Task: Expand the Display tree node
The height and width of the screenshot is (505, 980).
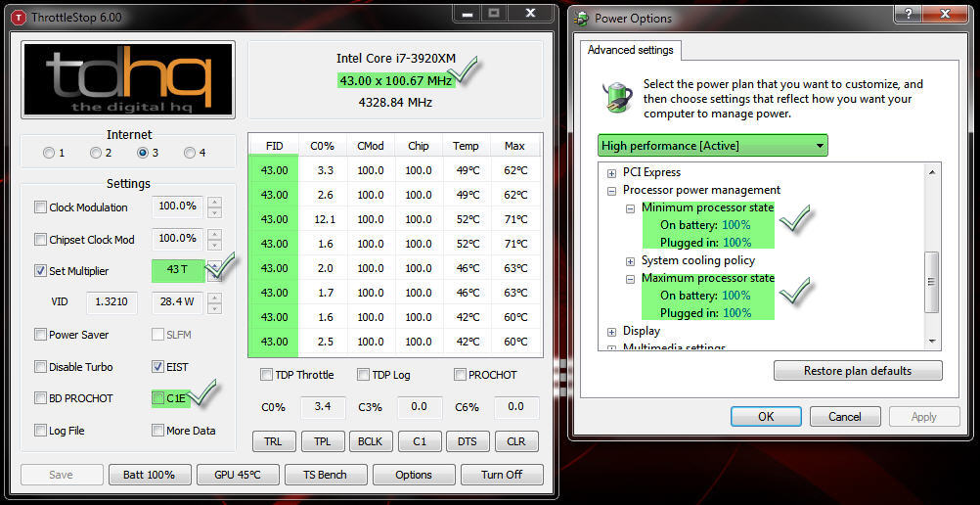Action: tap(612, 331)
